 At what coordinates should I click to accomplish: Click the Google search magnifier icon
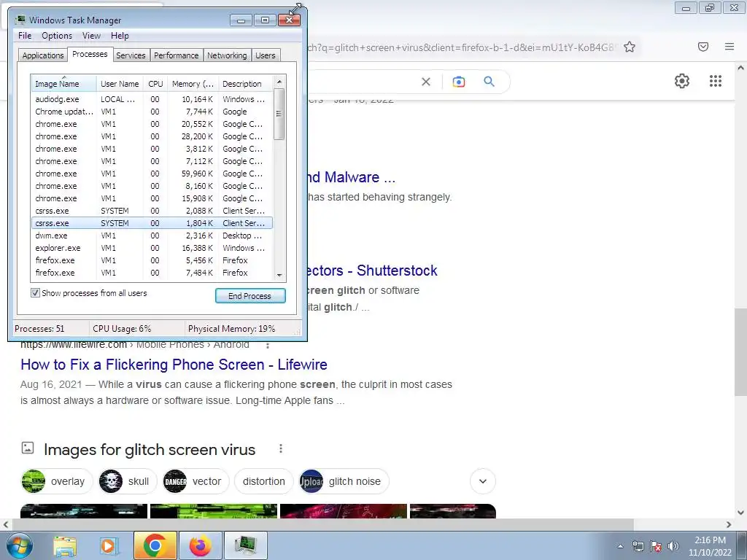click(489, 82)
